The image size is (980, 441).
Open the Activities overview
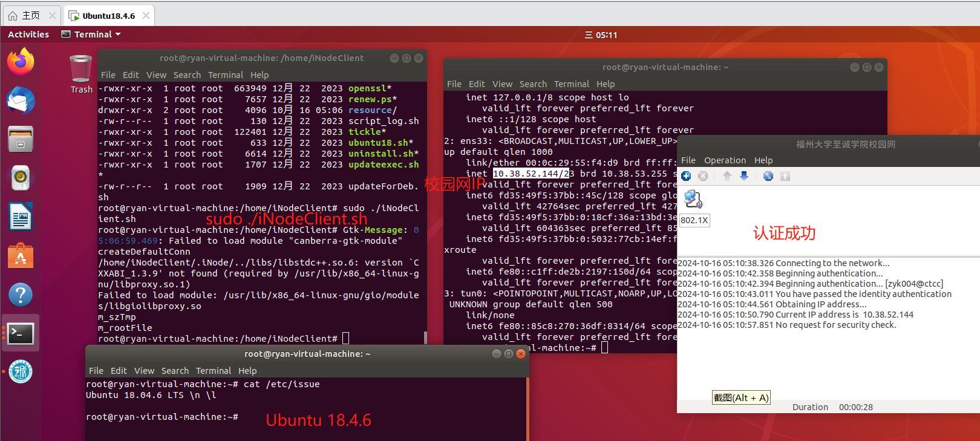28,34
